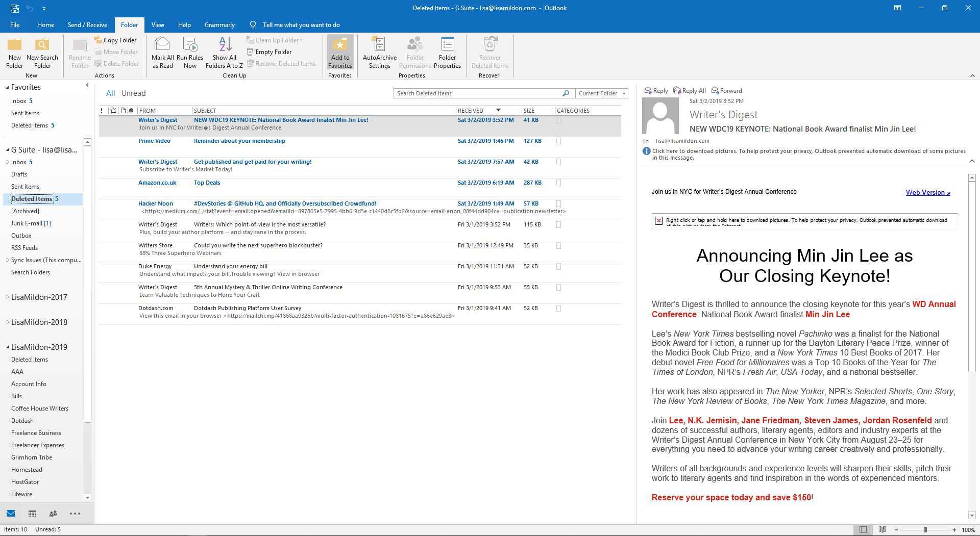Click Add to Favorites star icon

(x=340, y=53)
